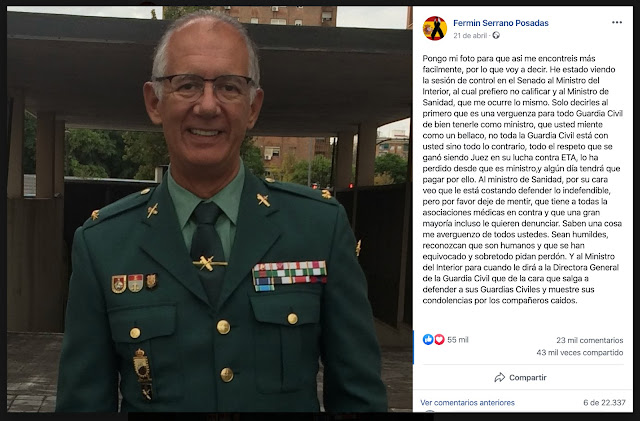Open 23 mil comentarios
640x421 pixels.
coord(589,340)
